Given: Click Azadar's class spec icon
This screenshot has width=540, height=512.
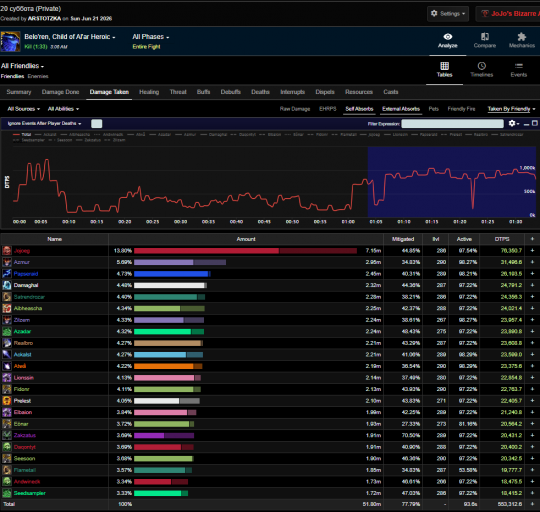Looking at the screenshot, I should (x=7, y=331).
